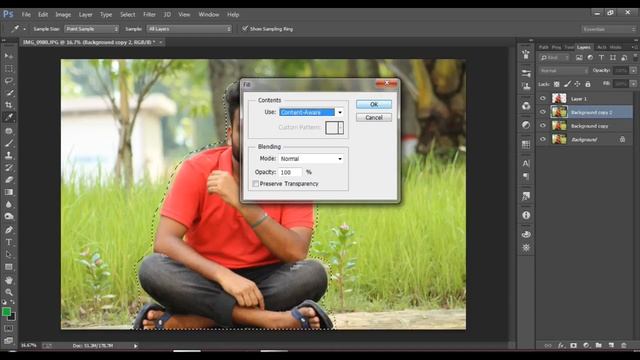Screen dimensions: 640x360
Task: Select the Quick Selection tool
Action: pos(9,93)
